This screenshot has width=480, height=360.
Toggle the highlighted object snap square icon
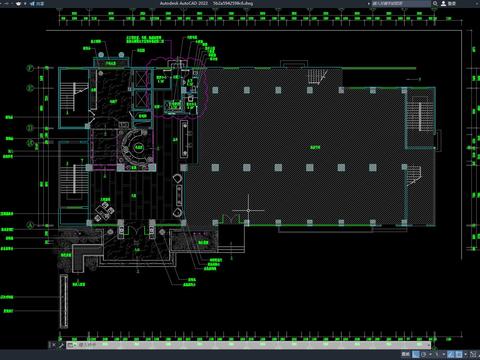click(x=459, y=354)
